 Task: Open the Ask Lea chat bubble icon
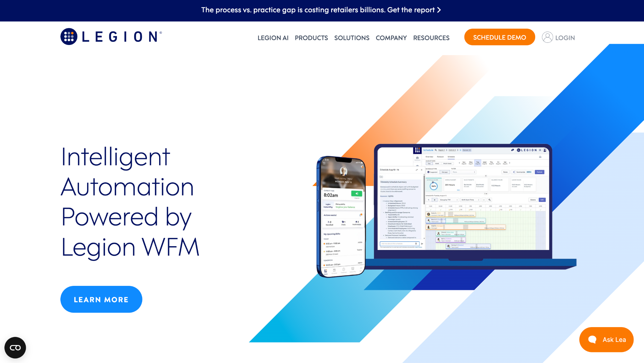pyautogui.click(x=592, y=339)
